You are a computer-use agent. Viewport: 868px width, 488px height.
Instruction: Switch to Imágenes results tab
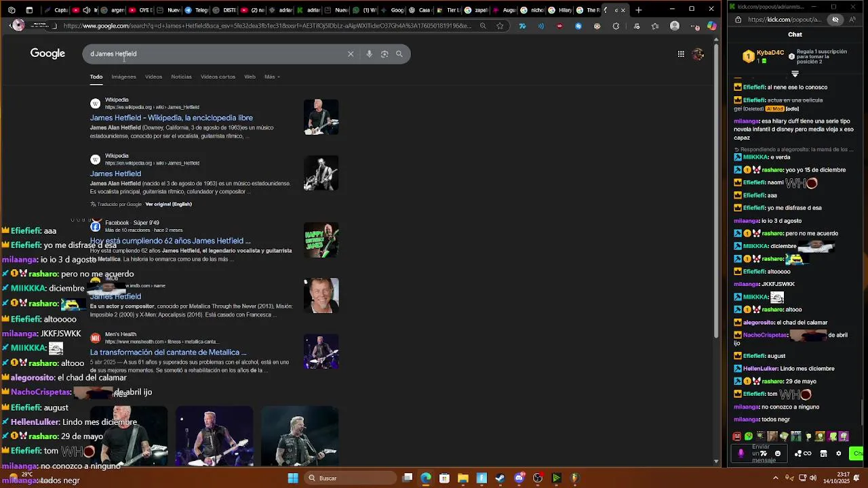point(123,77)
